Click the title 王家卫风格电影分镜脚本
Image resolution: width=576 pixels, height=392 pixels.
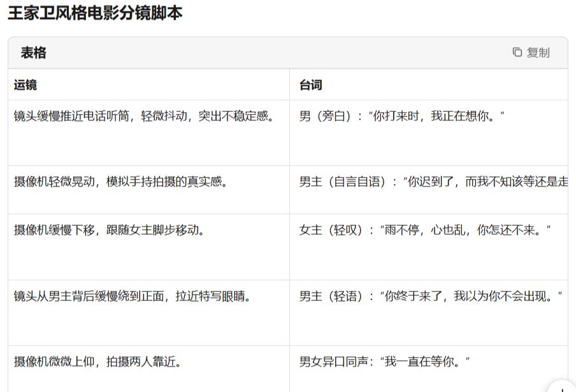pyautogui.click(x=95, y=13)
